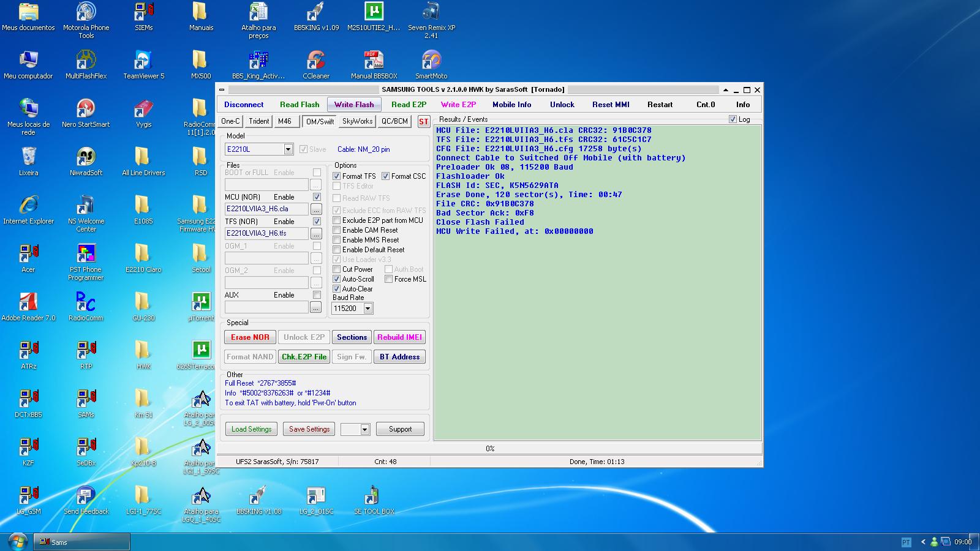Click the Erase NOR button
The image size is (980, 551).
(250, 337)
